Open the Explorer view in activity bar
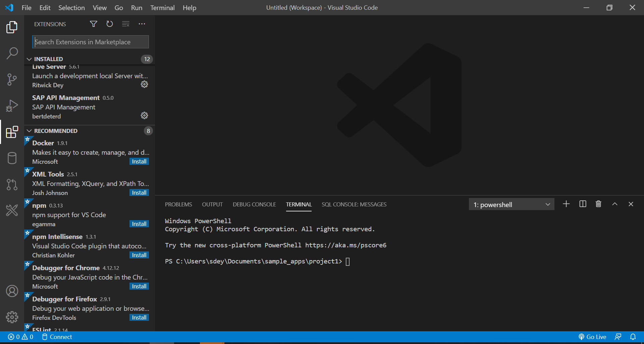 coord(12,27)
